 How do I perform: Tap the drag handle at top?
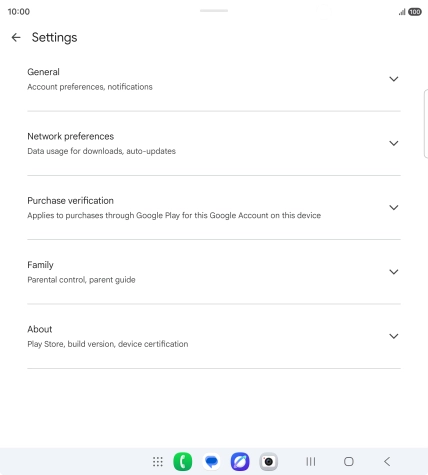coord(214,11)
